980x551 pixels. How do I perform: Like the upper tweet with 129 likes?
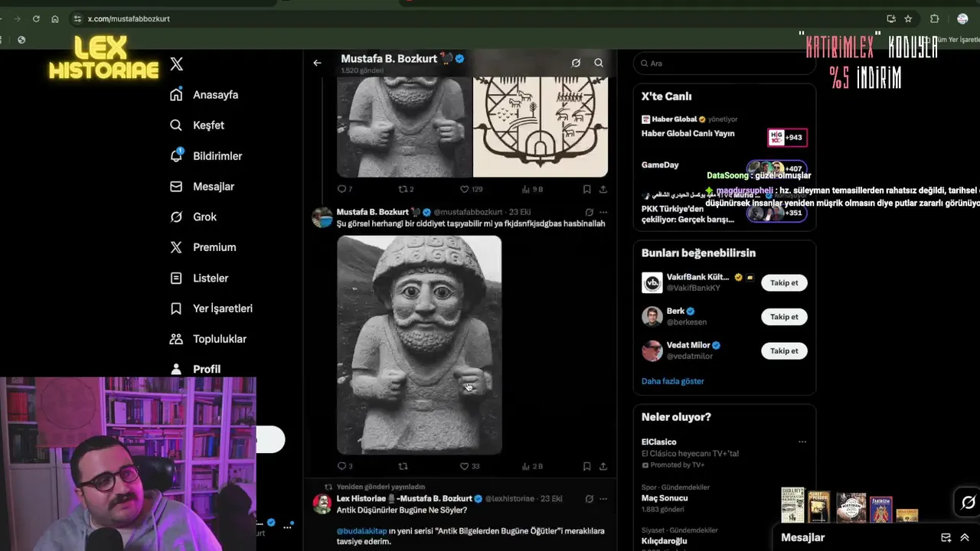coord(471,189)
